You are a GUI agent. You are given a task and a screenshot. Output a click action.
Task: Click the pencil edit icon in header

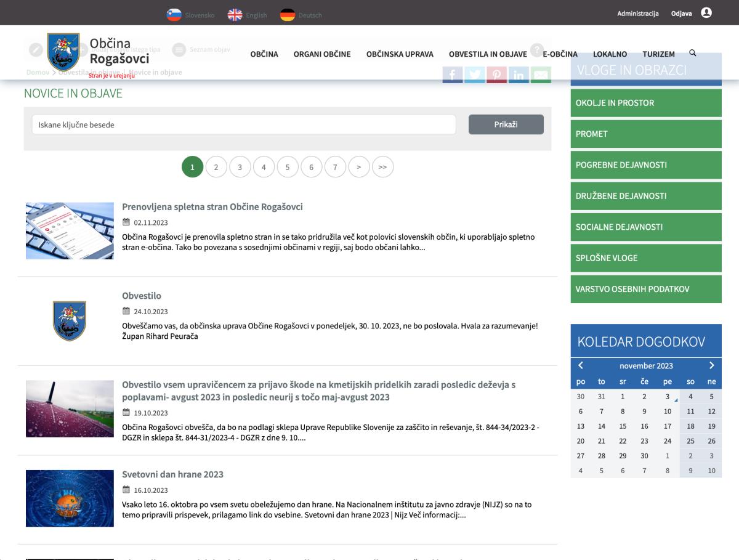pos(36,50)
